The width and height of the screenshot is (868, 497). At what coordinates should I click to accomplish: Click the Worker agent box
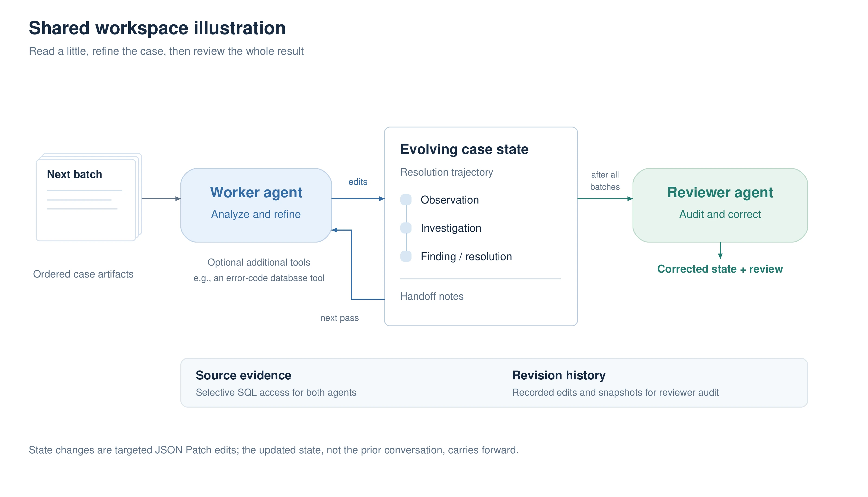pos(256,205)
